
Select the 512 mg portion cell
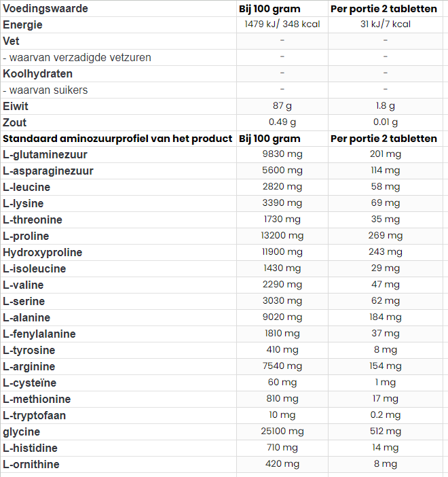click(385, 431)
